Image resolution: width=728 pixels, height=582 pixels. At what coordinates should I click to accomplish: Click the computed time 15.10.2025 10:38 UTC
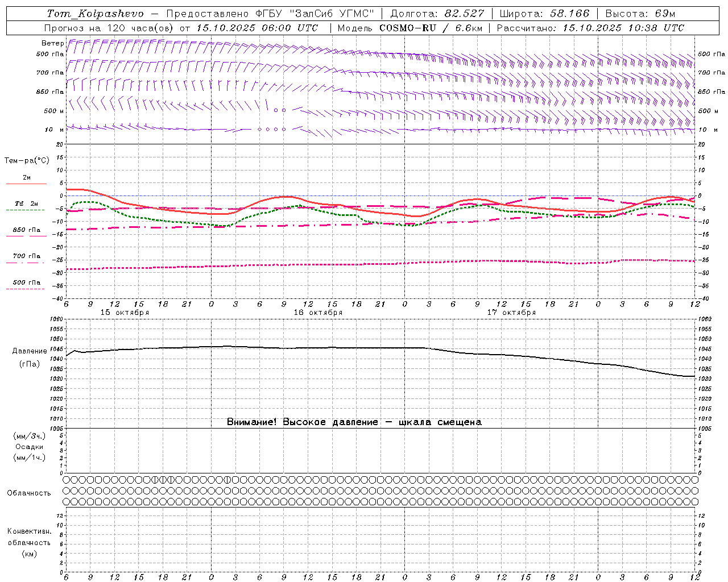(x=623, y=28)
